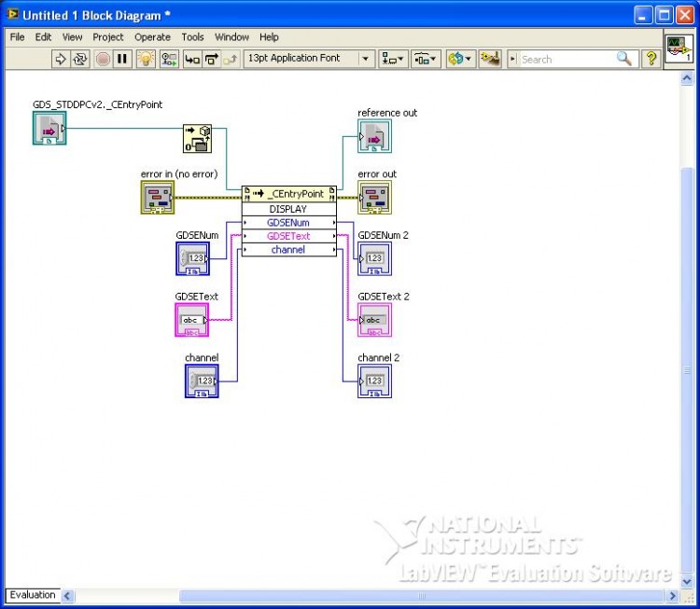
Task: Click the horizontal scrollbar left arrow
Action: coord(67,595)
